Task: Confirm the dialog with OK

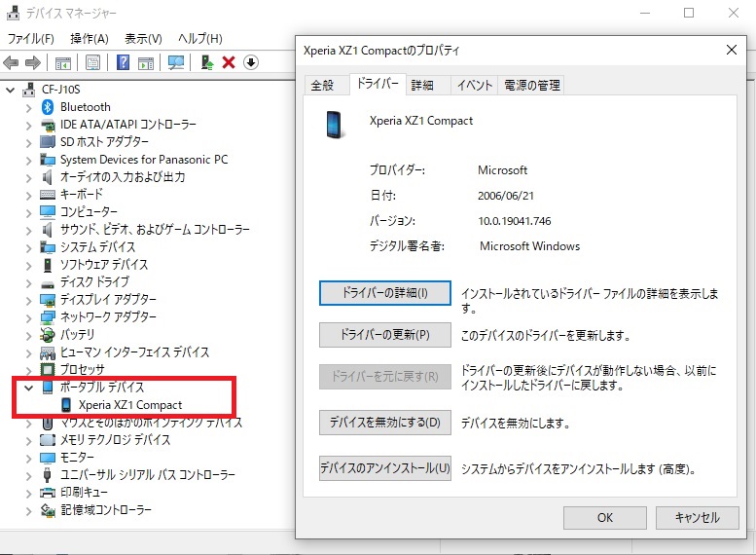Action: (604, 518)
